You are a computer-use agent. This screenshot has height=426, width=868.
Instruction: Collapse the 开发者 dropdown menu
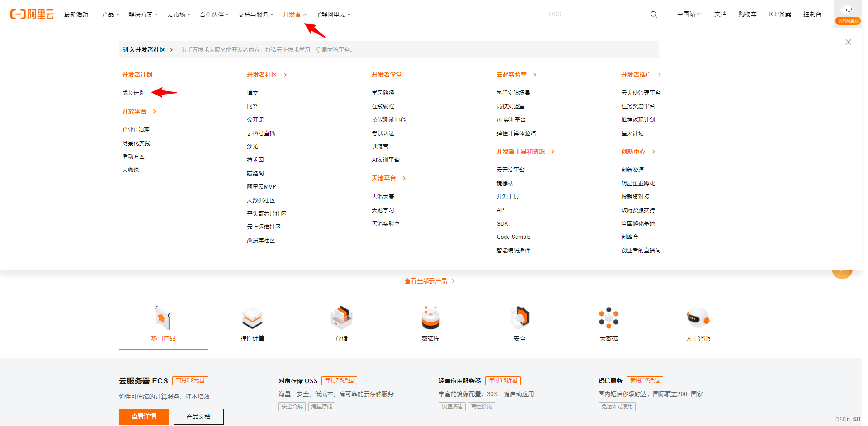point(295,14)
